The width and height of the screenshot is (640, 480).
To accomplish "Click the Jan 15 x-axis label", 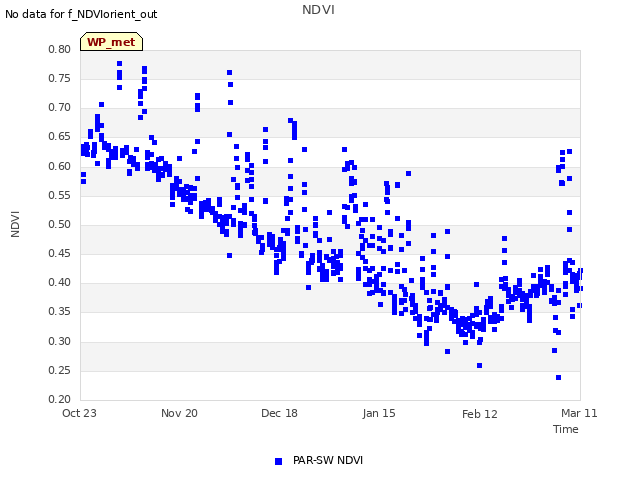I will [x=379, y=413].
